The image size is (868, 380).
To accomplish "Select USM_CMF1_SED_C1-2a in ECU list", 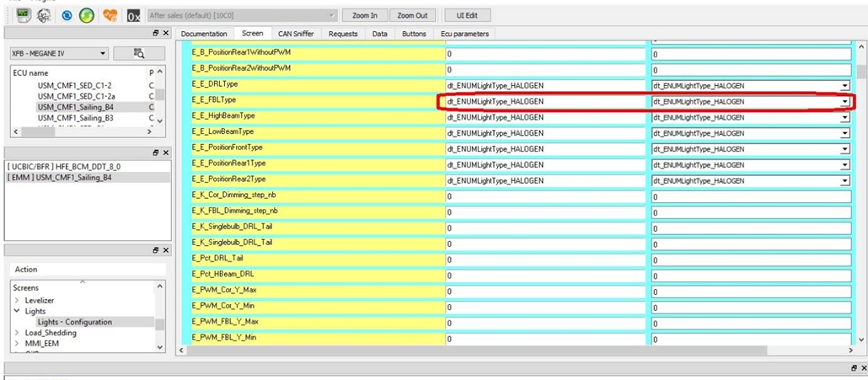I will pyautogui.click(x=77, y=96).
